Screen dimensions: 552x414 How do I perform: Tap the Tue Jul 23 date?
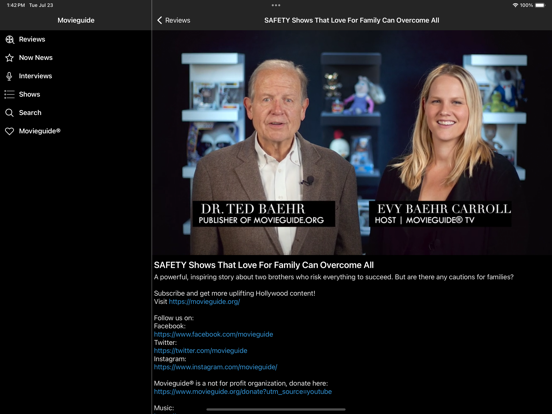(x=41, y=5)
